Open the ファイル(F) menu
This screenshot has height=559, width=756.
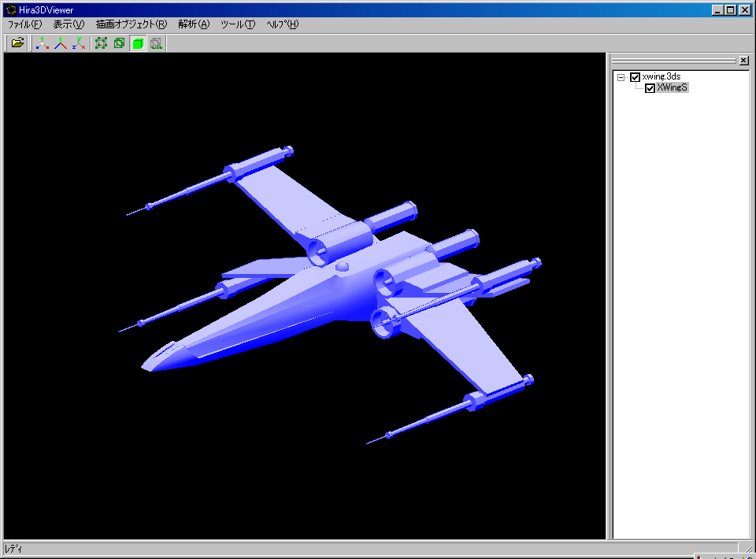pos(24,24)
